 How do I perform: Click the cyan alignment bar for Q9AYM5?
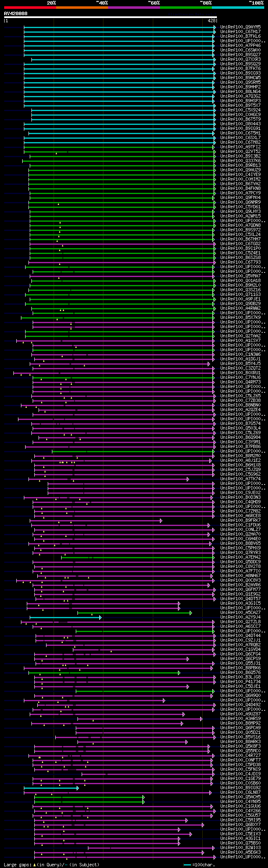120,27
